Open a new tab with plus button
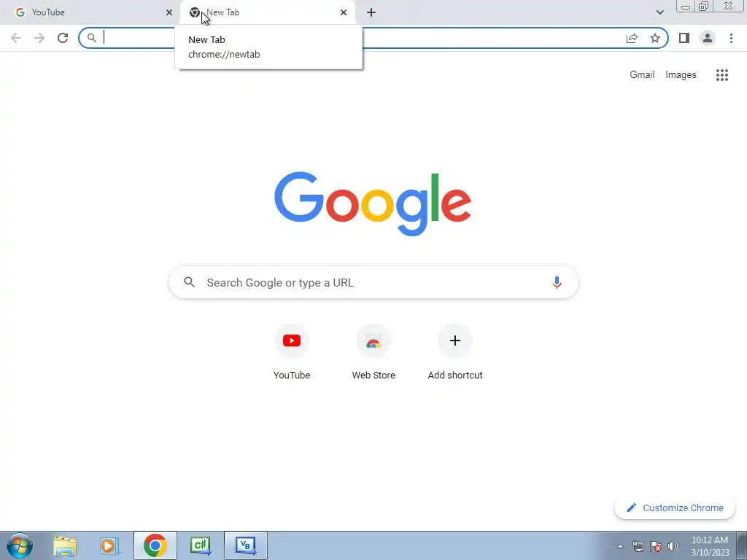This screenshot has width=747, height=560. (371, 12)
